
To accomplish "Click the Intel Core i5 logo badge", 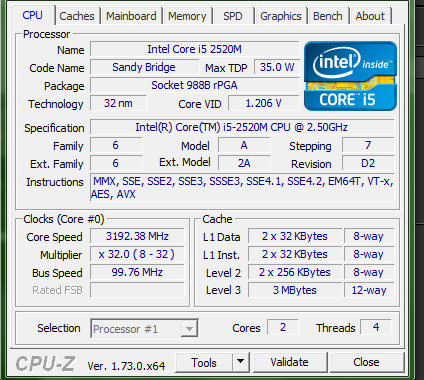I will (x=350, y=76).
